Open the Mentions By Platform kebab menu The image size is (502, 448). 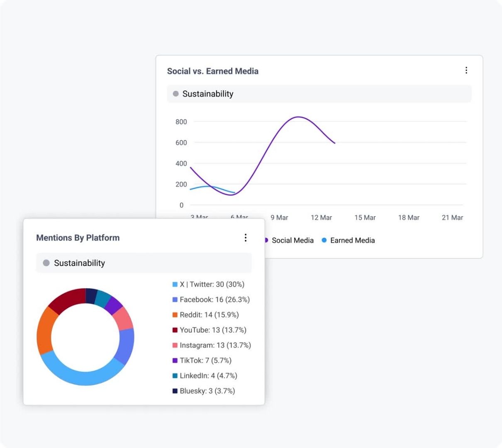click(x=246, y=238)
